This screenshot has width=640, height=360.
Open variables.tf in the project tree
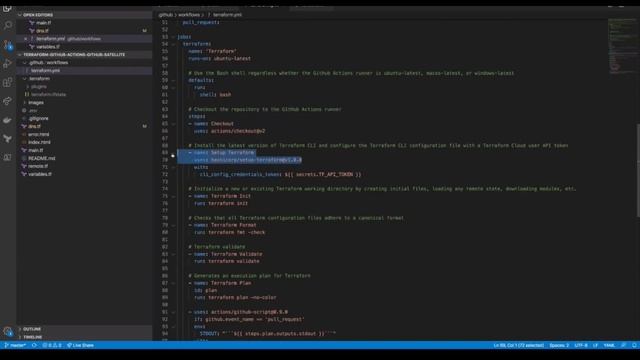pyautogui.click(x=40, y=174)
